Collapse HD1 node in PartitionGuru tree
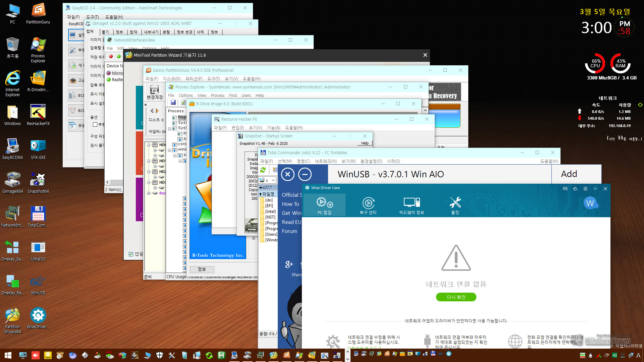The width and height of the screenshot is (644, 362). click(149, 161)
